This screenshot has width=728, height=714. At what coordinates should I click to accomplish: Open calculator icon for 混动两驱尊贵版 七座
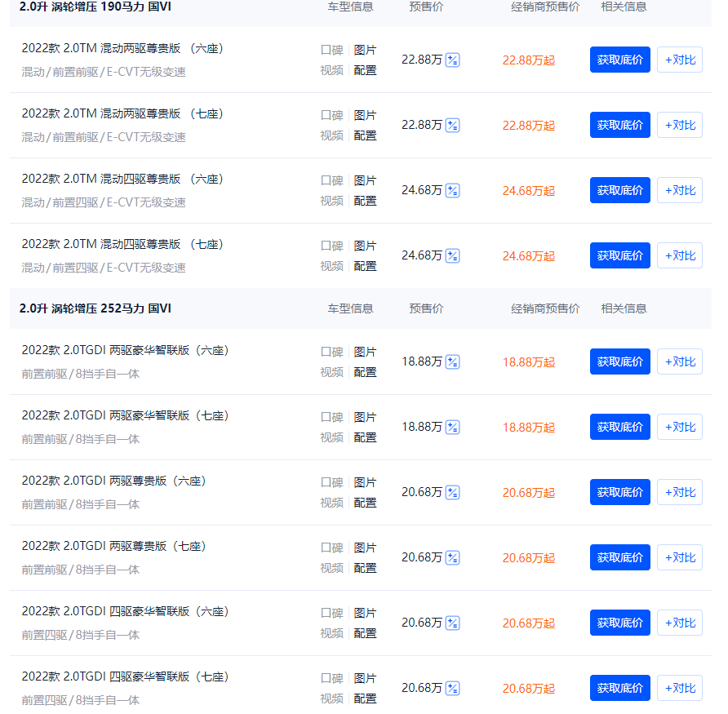coord(452,126)
